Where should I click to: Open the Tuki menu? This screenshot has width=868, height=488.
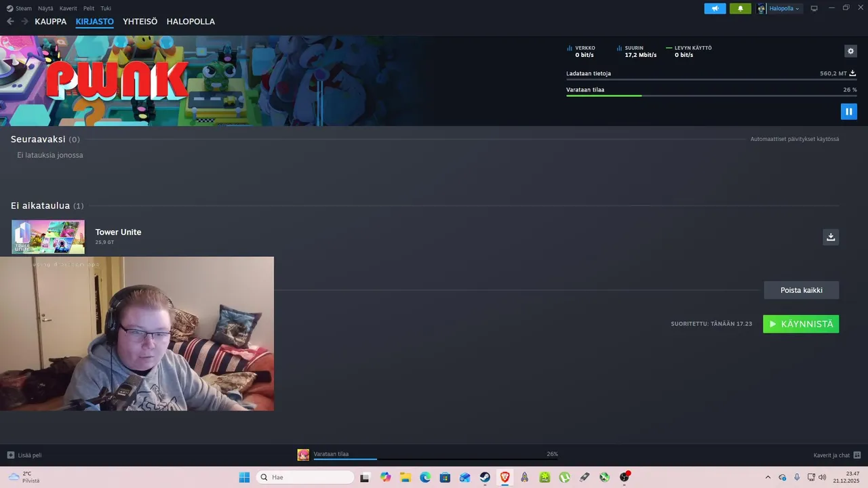(x=106, y=8)
